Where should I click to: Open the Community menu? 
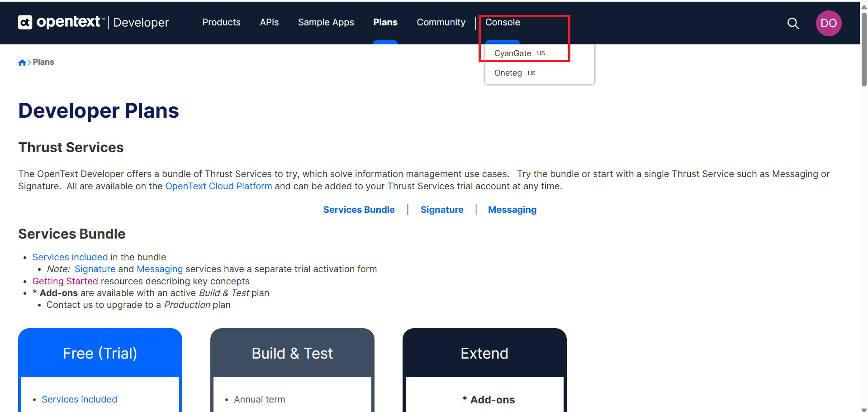[x=441, y=22]
